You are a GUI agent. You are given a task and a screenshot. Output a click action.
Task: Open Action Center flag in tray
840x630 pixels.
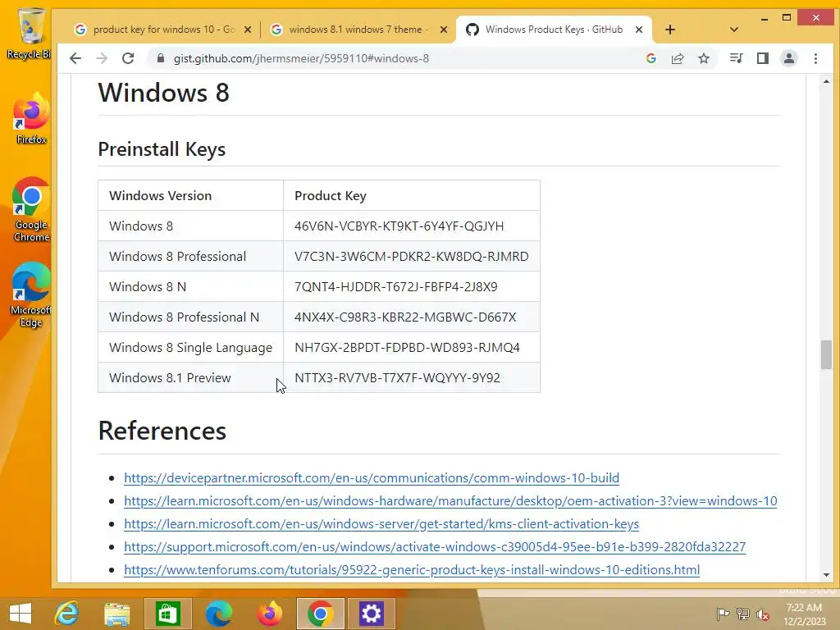point(723,614)
